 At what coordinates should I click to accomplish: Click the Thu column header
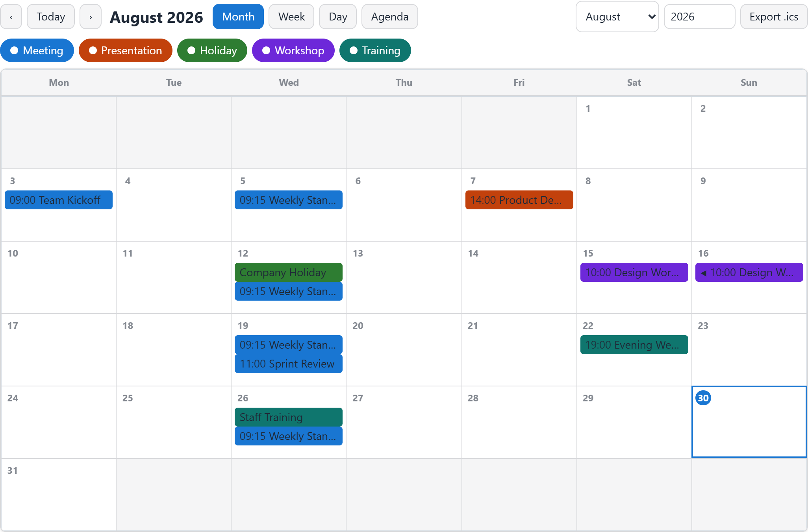coord(404,83)
